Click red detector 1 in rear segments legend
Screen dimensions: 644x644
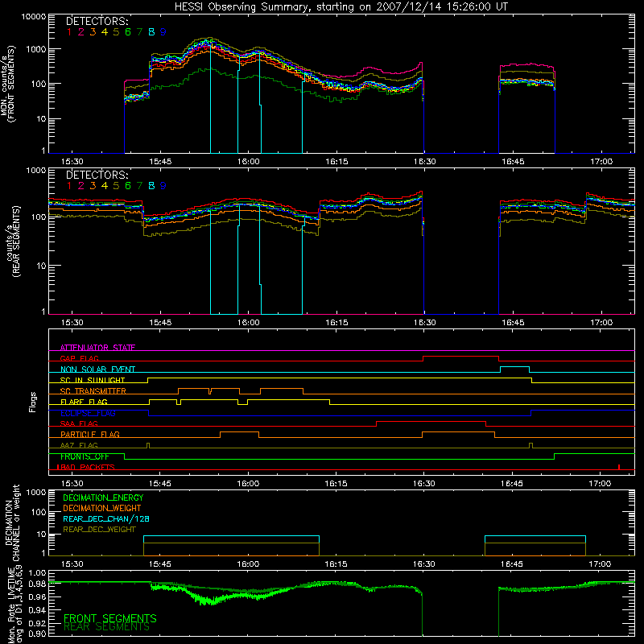pyautogui.click(x=69, y=186)
